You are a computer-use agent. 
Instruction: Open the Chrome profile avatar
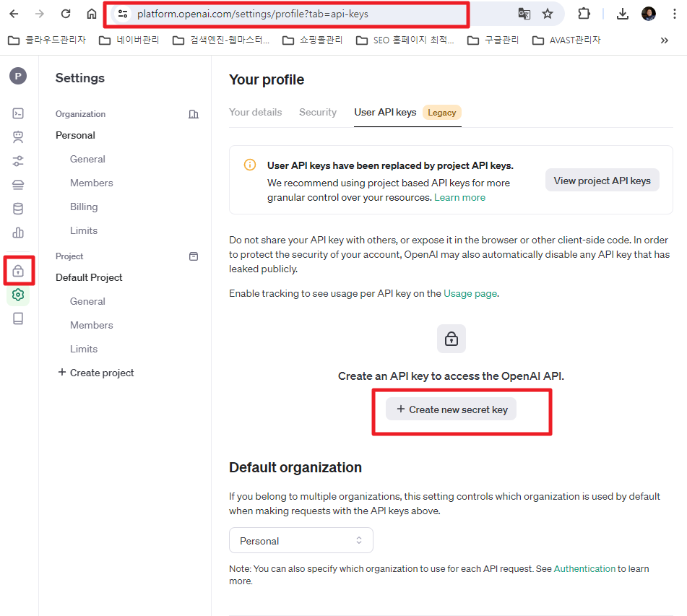coord(649,14)
